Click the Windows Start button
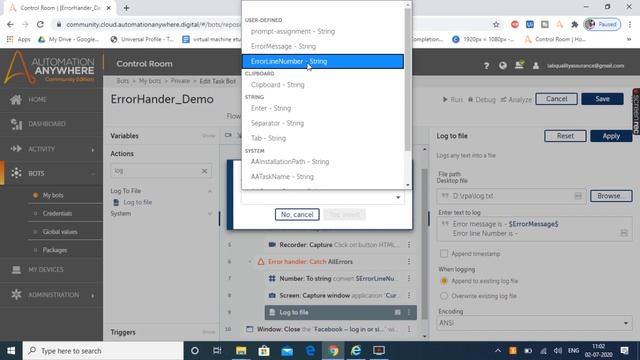The height and width of the screenshot is (360, 640). coord(11,351)
